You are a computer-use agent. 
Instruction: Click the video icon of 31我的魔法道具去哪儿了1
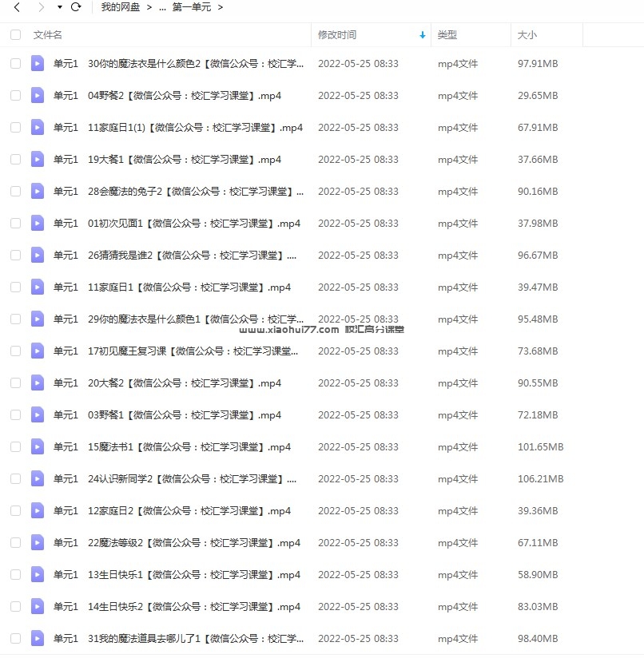click(38, 638)
